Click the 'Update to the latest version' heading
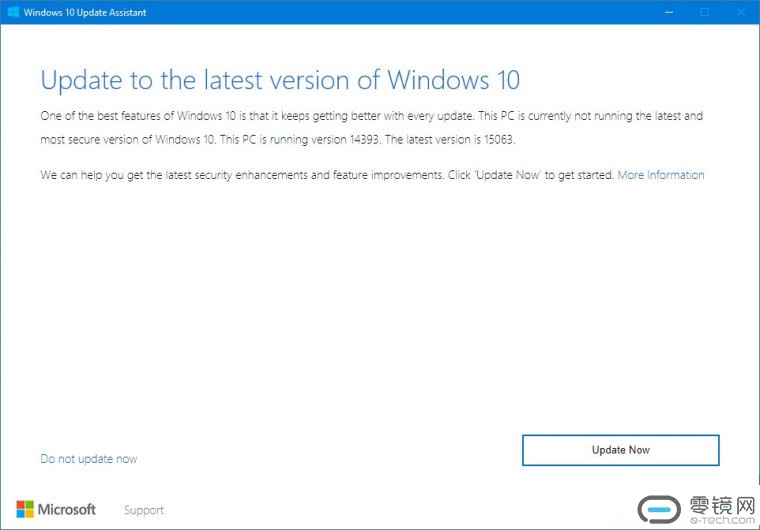760x530 pixels. click(280, 80)
